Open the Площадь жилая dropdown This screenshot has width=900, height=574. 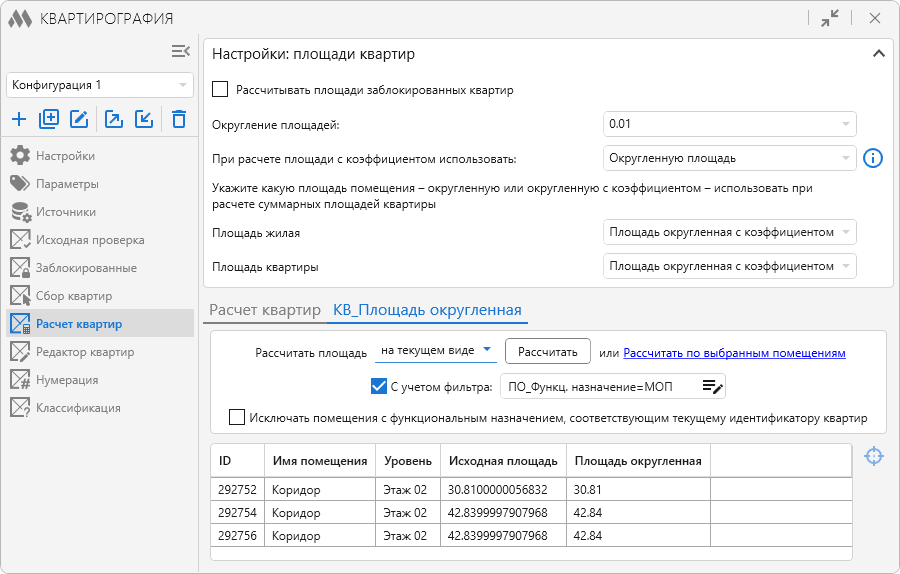click(x=730, y=232)
